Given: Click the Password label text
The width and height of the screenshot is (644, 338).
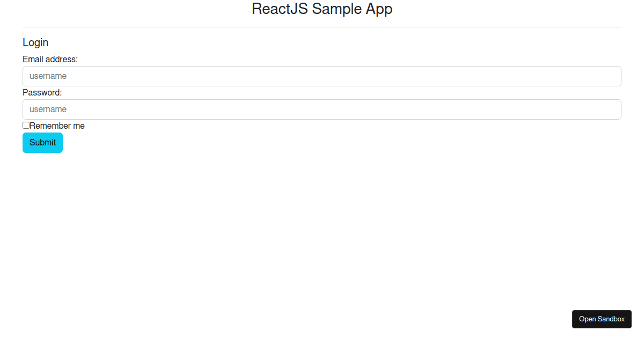Looking at the screenshot, I should point(42,92).
